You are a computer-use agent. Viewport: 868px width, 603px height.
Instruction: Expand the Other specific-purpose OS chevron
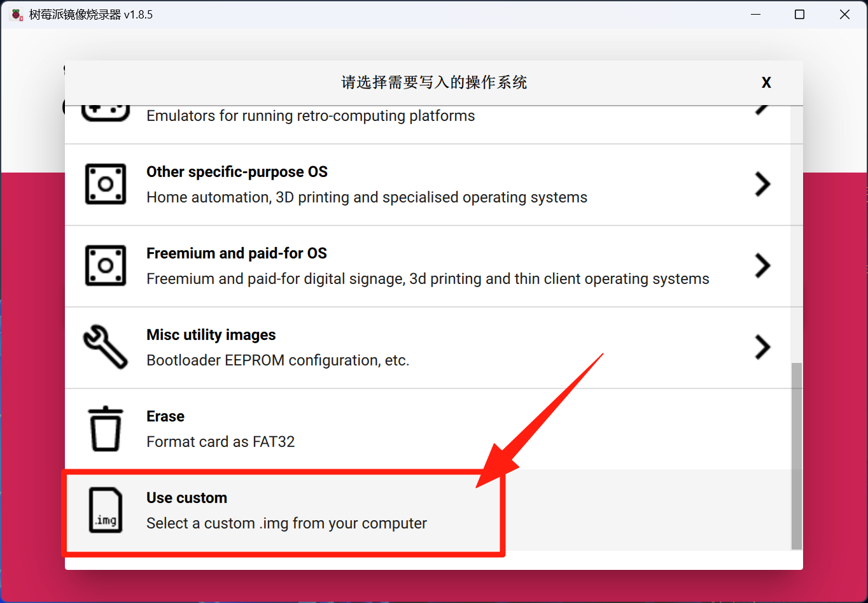tap(762, 185)
